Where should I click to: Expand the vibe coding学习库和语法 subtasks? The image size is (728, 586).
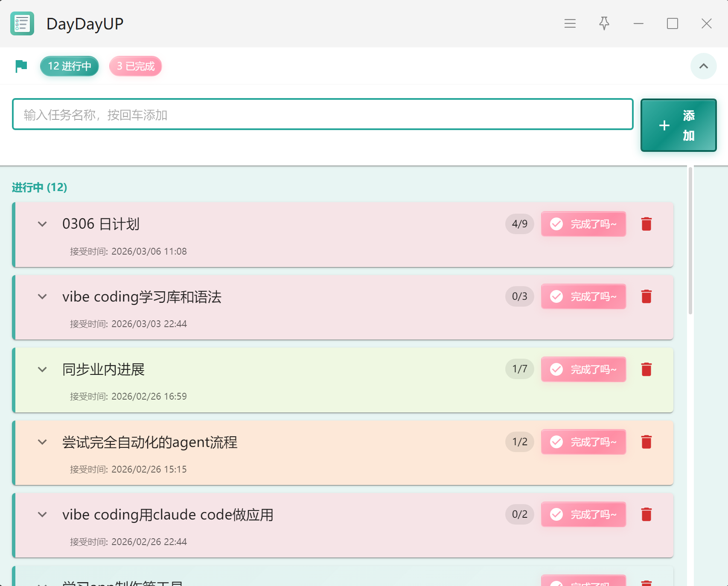click(42, 296)
